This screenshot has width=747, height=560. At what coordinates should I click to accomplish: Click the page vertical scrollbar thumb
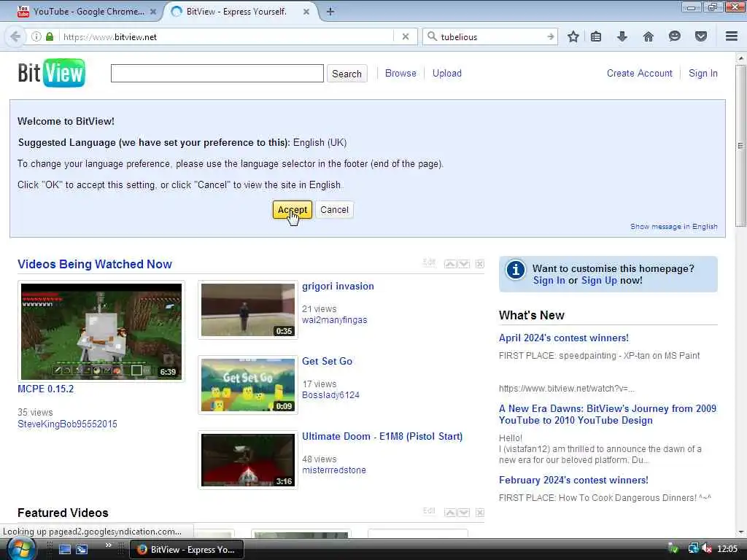coord(740,146)
